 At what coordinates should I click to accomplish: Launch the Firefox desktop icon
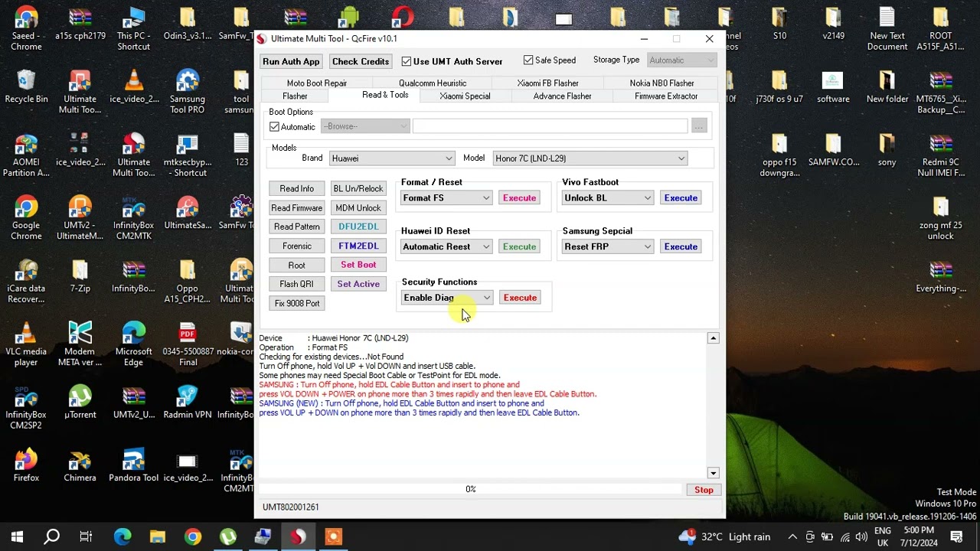click(x=26, y=465)
